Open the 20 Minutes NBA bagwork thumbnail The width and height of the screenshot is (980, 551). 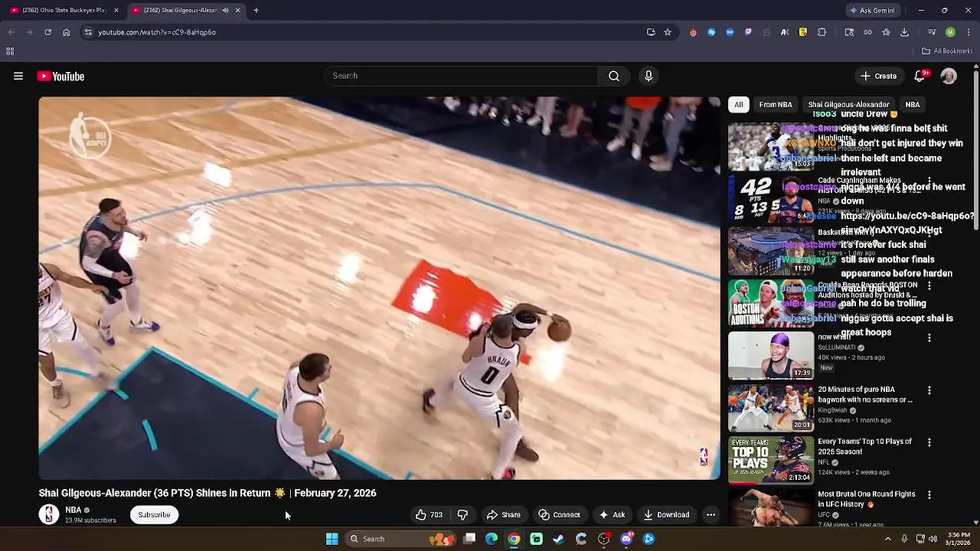click(771, 407)
